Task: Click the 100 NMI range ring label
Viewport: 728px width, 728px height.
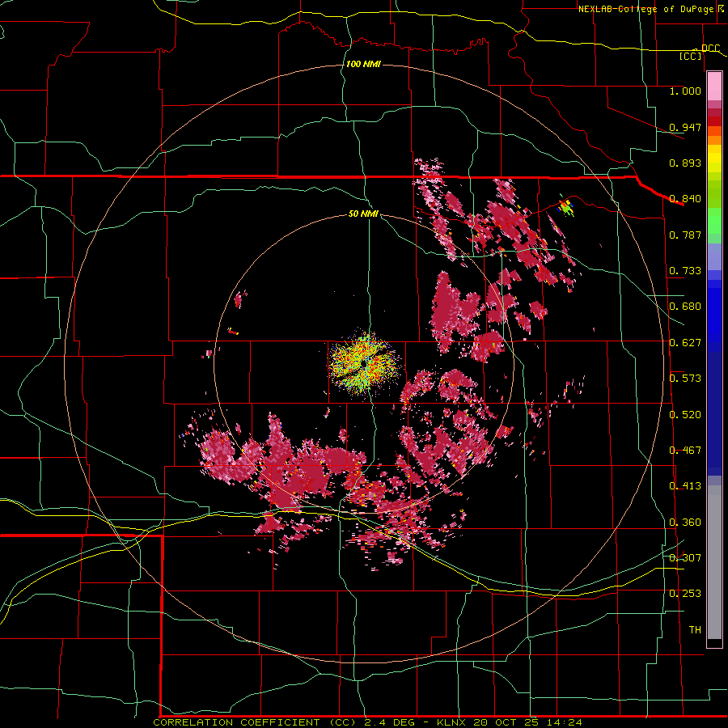Action: [x=363, y=64]
